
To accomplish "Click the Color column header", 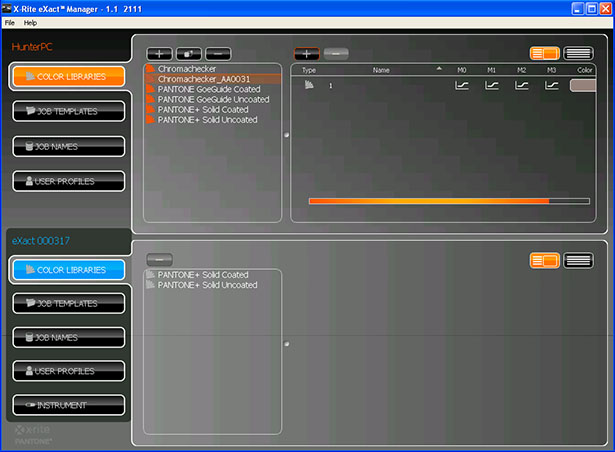I will [x=584, y=70].
